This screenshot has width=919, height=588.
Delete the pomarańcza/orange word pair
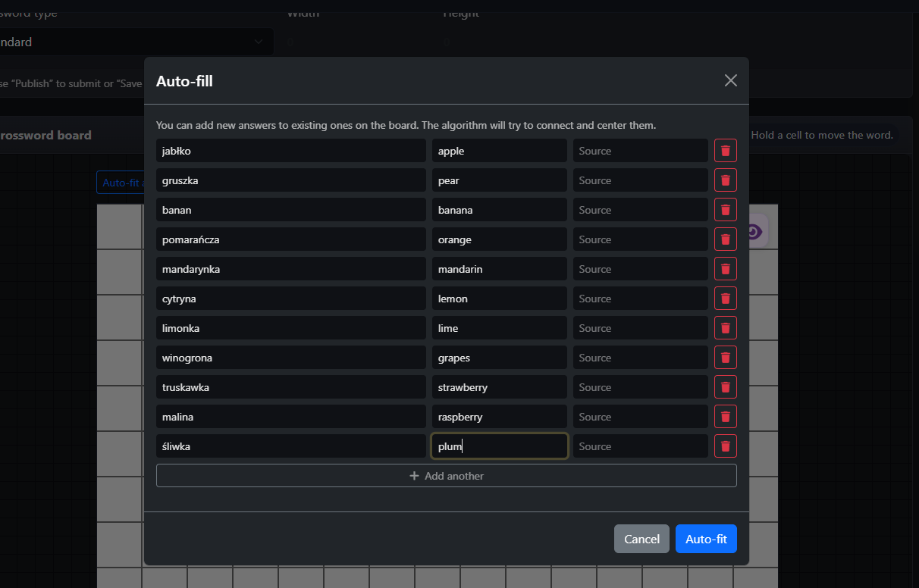point(725,239)
